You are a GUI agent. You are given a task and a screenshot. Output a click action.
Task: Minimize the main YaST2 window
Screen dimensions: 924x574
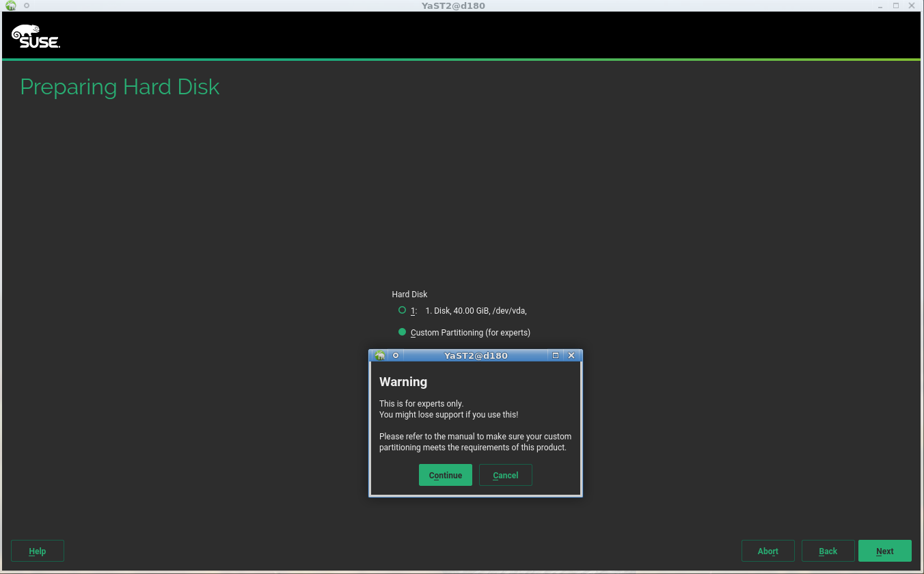click(882, 5)
